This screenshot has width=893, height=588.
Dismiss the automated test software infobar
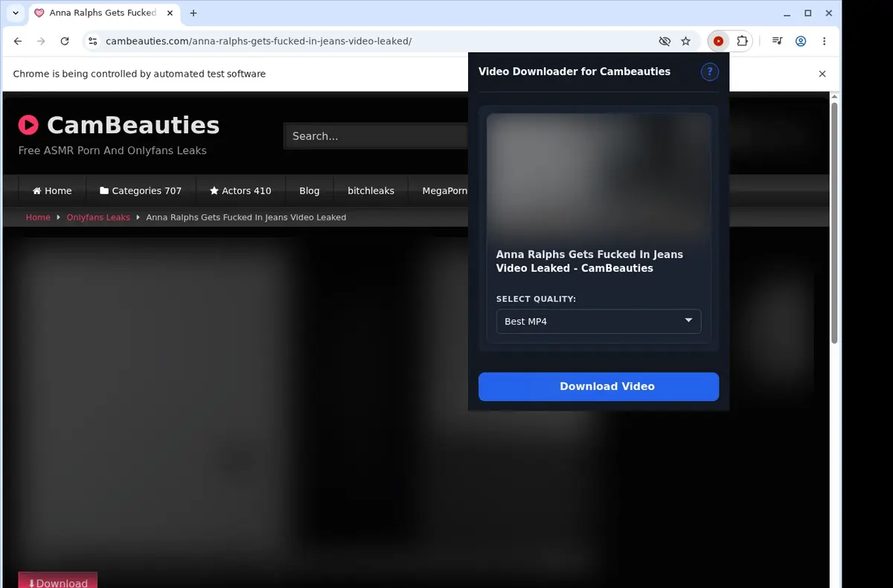[822, 74]
